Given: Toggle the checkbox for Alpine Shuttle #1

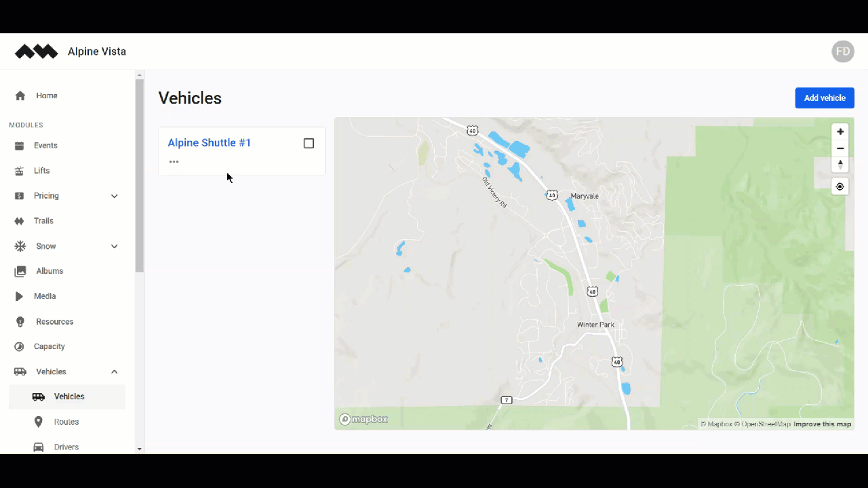Looking at the screenshot, I should pos(309,143).
